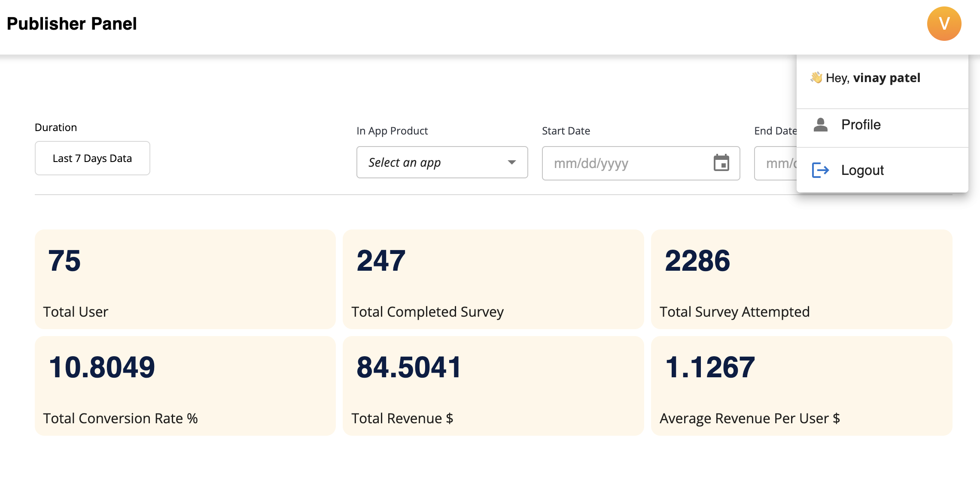The height and width of the screenshot is (486, 980).
Task: Click the Total Survey Attempted card
Action: coord(801,279)
